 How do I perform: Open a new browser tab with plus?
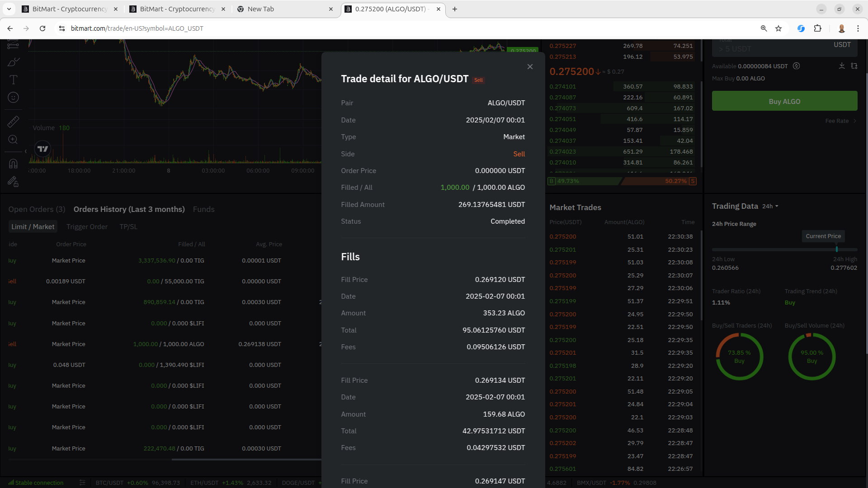(455, 9)
